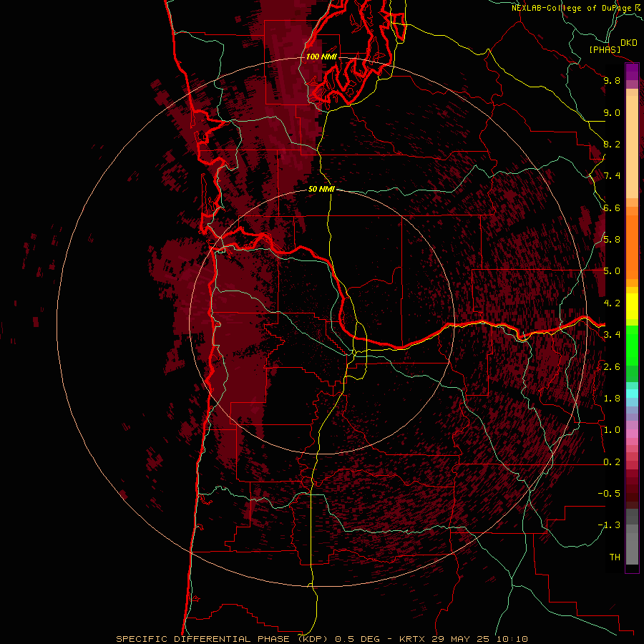Select the 9.0 value on the scale

(612, 112)
